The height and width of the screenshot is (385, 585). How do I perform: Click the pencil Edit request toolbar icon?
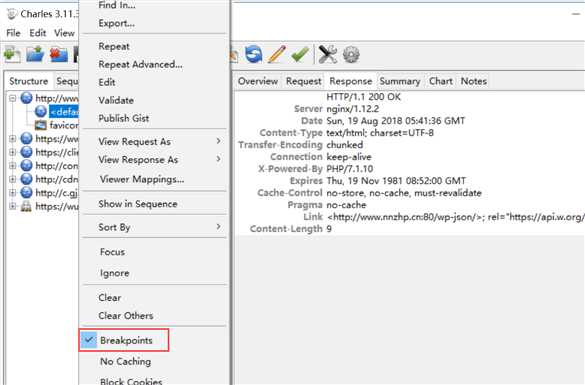click(x=277, y=54)
